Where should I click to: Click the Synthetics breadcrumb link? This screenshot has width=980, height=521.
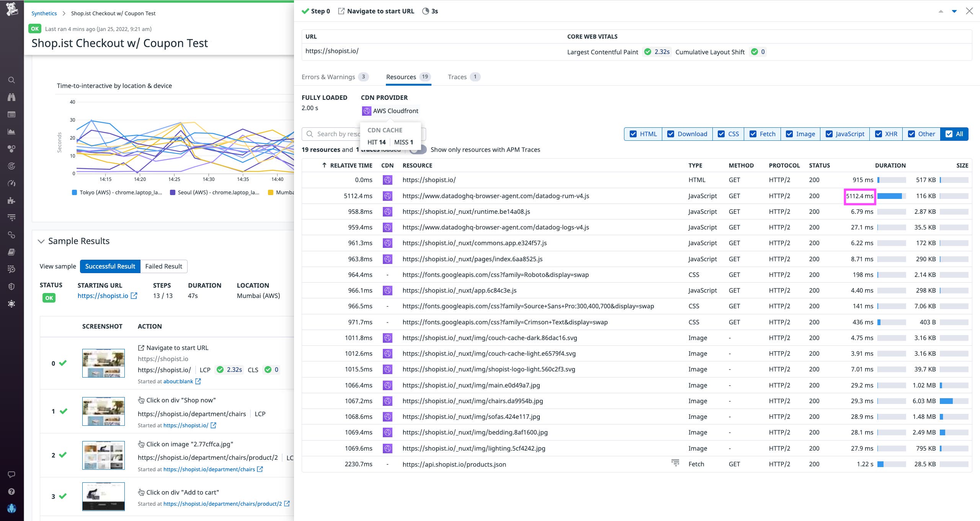pos(44,13)
